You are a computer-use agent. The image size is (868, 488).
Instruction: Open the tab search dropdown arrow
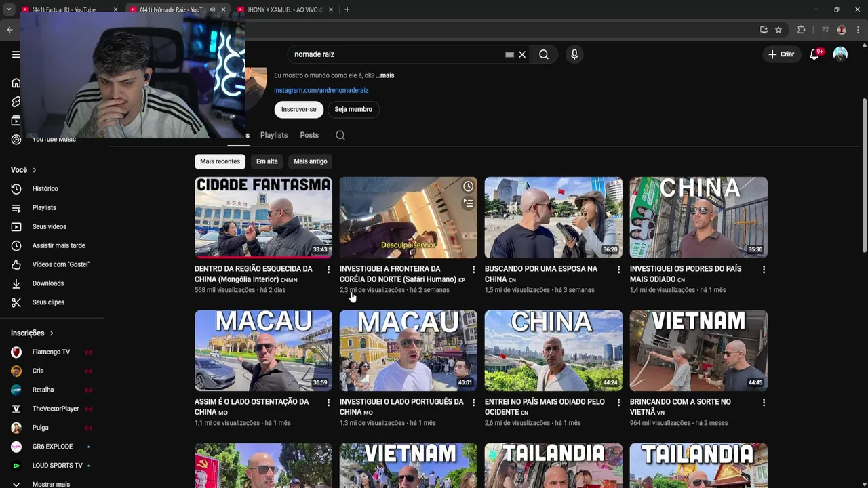[8, 9]
